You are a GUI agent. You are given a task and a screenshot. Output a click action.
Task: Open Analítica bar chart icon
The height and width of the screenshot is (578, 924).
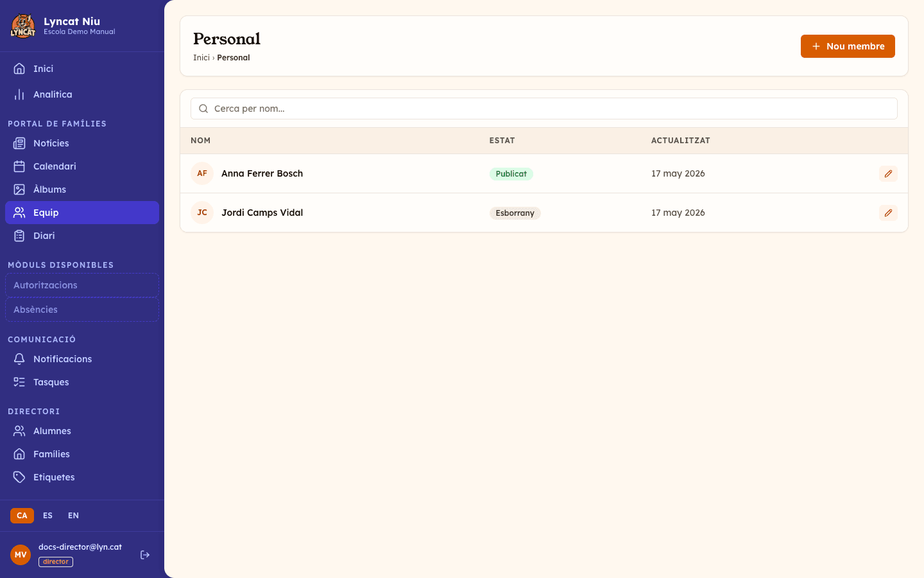[19, 94]
